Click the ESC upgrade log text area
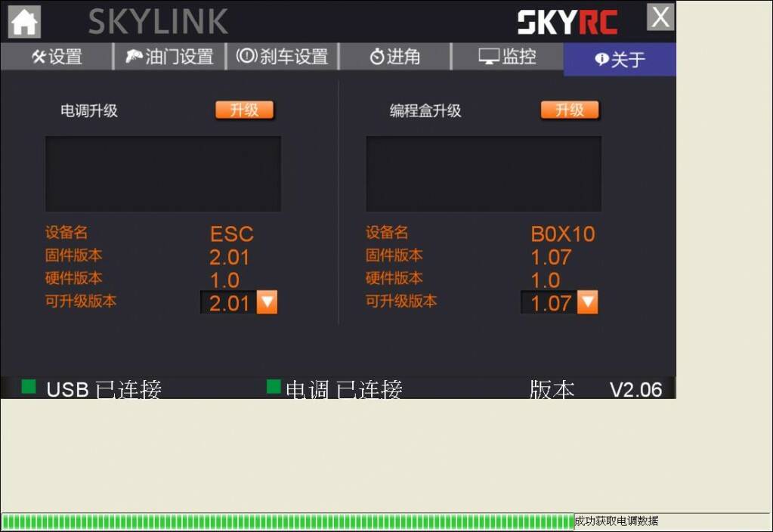The image size is (773, 532). tap(163, 174)
